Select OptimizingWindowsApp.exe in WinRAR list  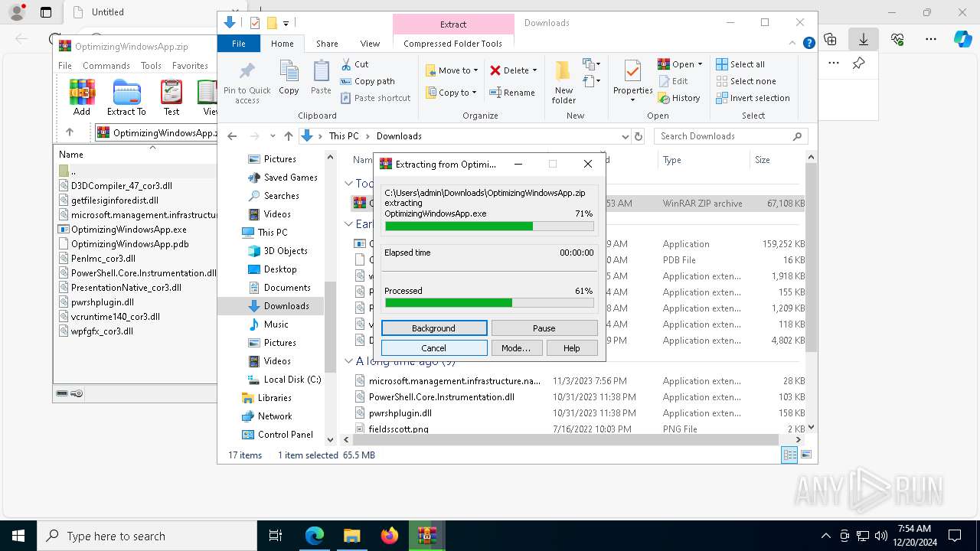click(x=129, y=230)
